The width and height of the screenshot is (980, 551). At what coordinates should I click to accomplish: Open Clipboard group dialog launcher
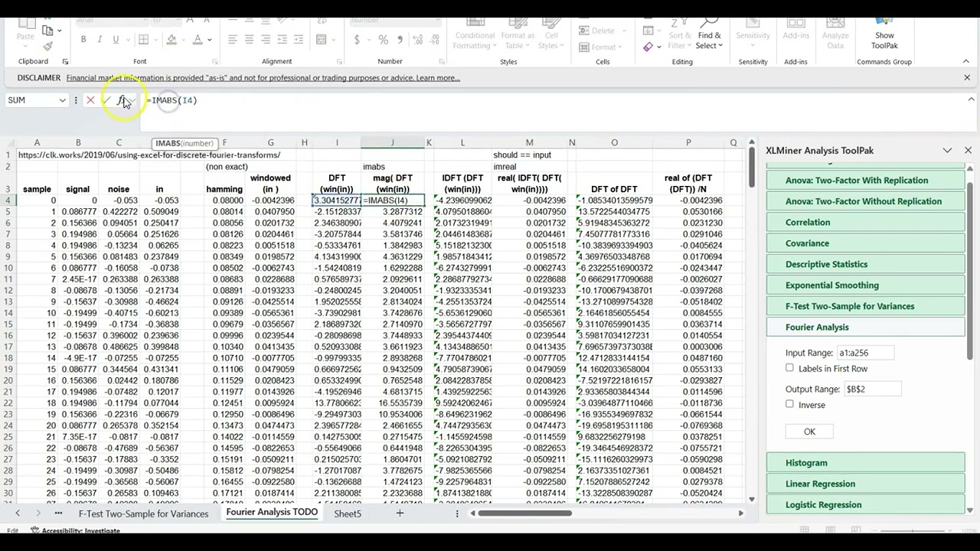(x=65, y=62)
